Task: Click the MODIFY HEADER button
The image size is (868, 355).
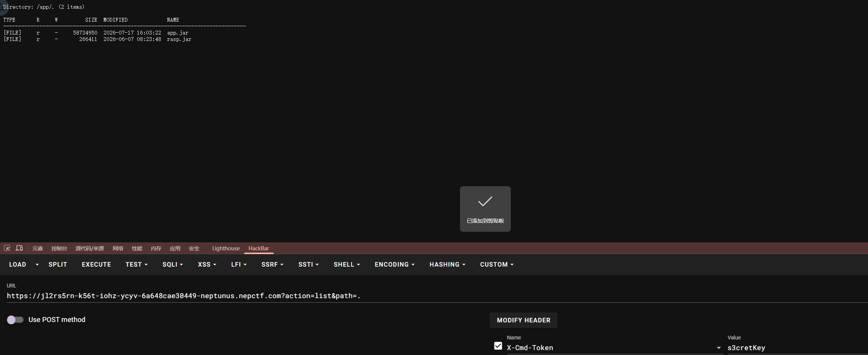Action: click(523, 320)
